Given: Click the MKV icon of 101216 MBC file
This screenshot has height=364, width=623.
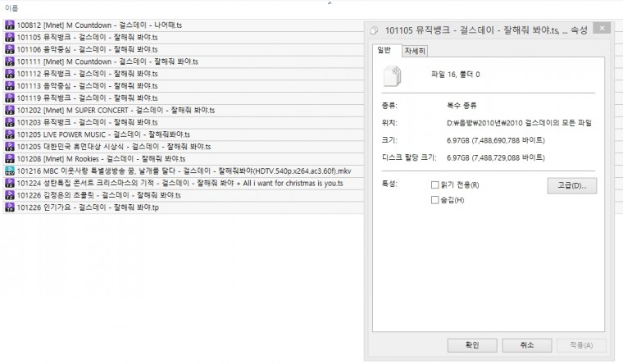Looking at the screenshot, I should 10,171.
